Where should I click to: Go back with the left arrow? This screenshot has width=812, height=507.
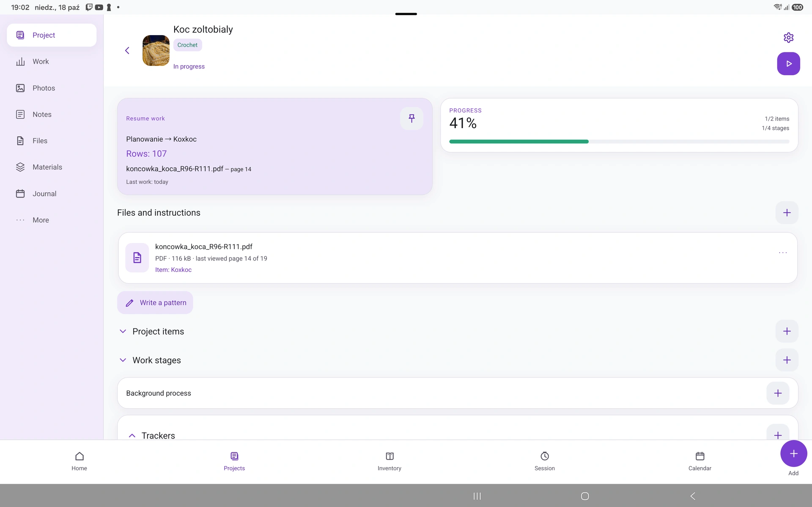127,50
